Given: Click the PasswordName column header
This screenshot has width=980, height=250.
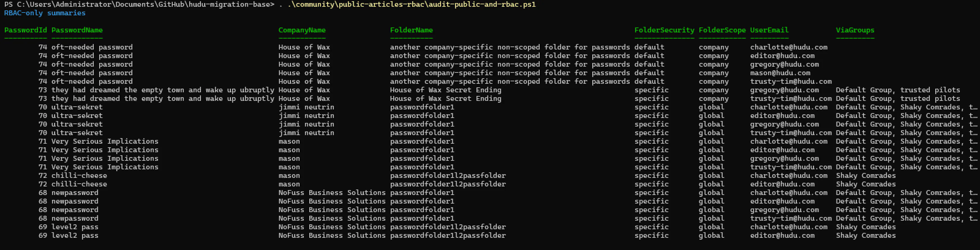Looking at the screenshot, I should [77, 30].
